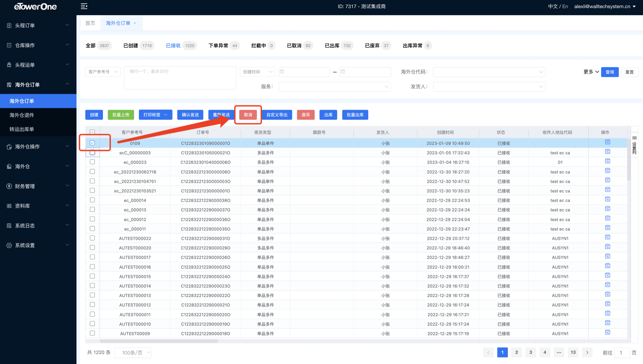
Task: Open 100条/页 page size dropdown
Action: [x=133, y=353]
